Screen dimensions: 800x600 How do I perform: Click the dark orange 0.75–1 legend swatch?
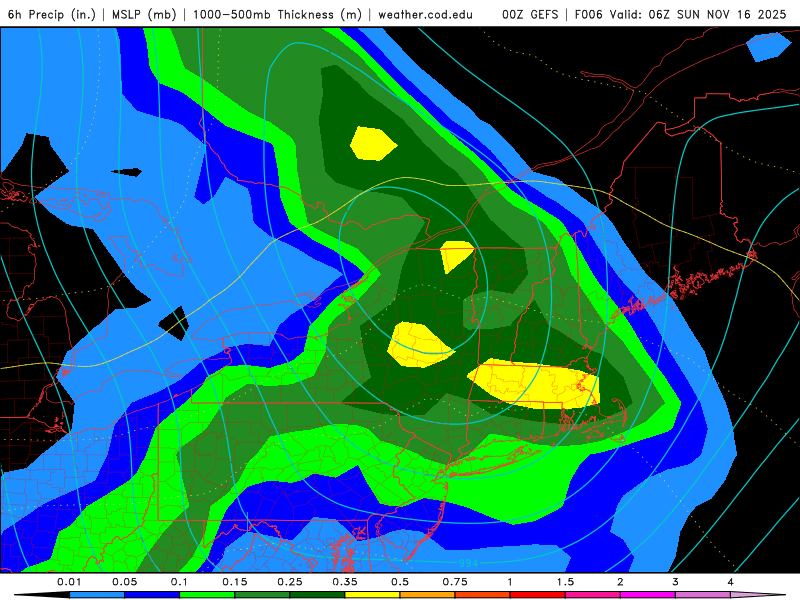pyautogui.click(x=483, y=595)
